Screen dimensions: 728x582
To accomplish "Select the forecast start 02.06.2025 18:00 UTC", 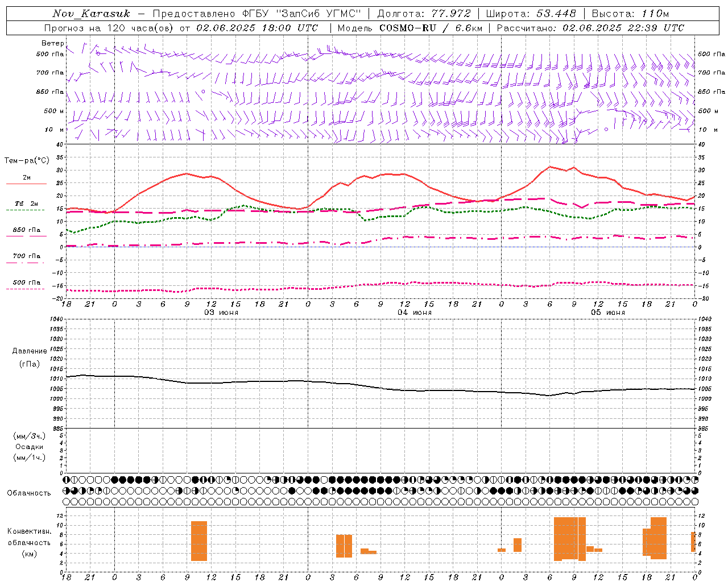I will pyautogui.click(x=257, y=28).
